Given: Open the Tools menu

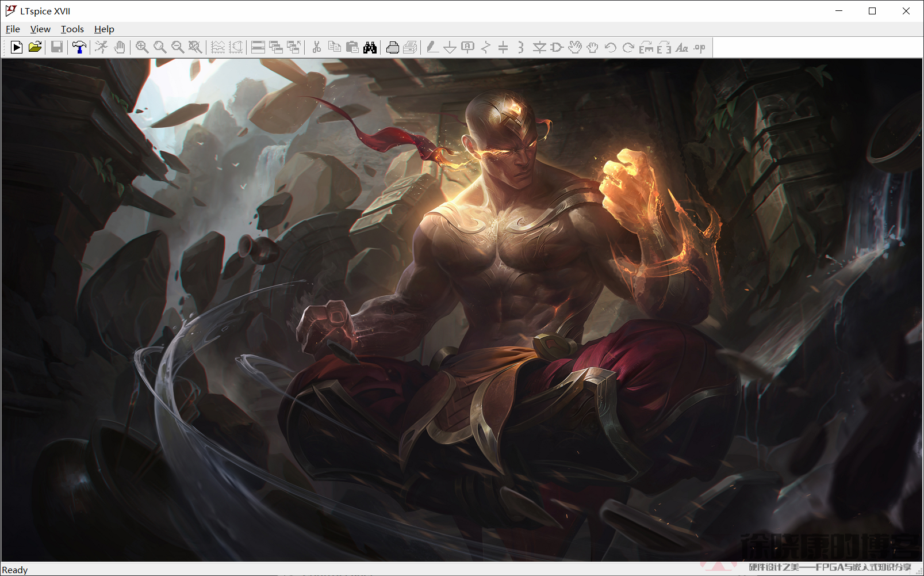Looking at the screenshot, I should pyautogui.click(x=72, y=29).
